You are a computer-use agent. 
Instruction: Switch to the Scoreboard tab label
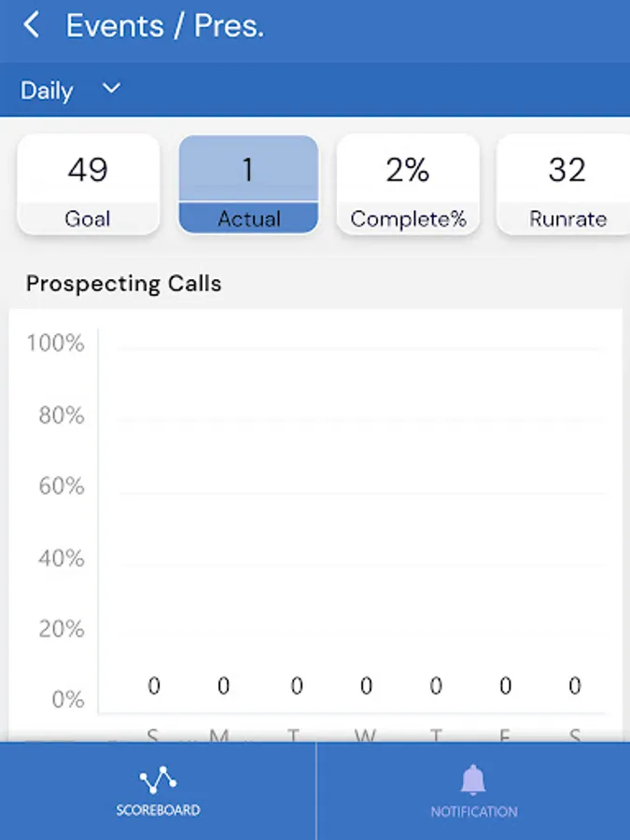coord(158,810)
